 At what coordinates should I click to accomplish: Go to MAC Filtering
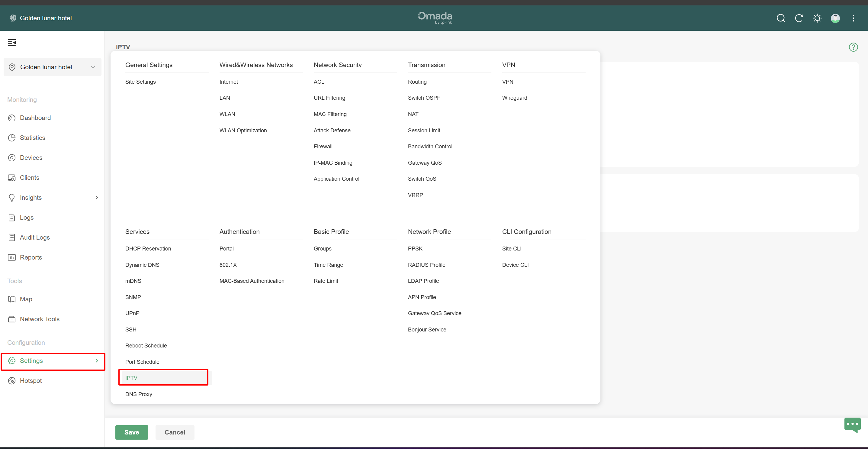click(330, 114)
